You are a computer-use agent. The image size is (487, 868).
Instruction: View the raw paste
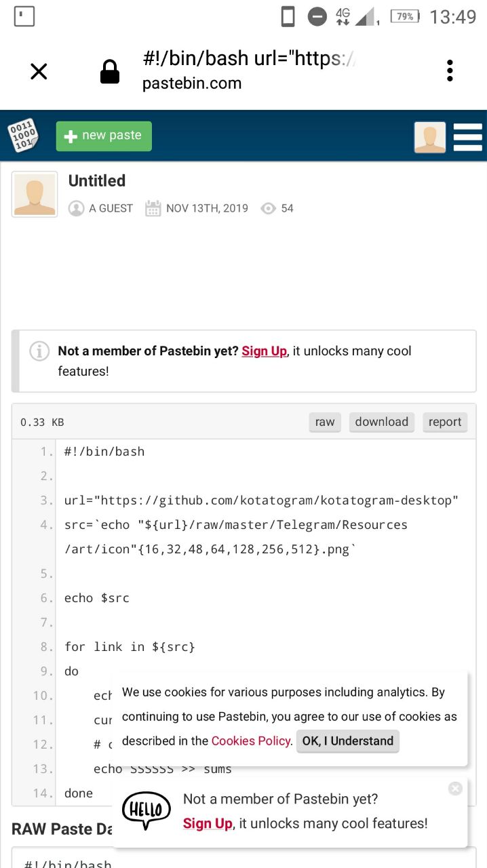[x=325, y=422]
